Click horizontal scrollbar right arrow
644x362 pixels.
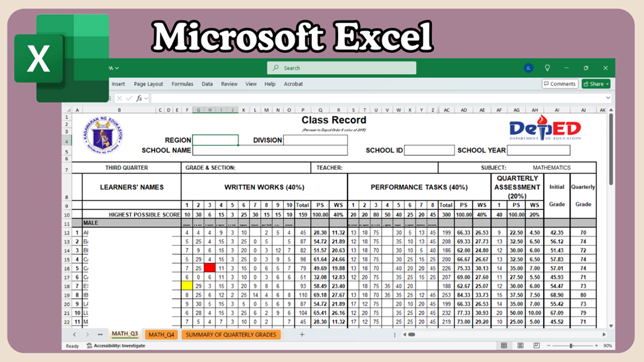coord(604,334)
